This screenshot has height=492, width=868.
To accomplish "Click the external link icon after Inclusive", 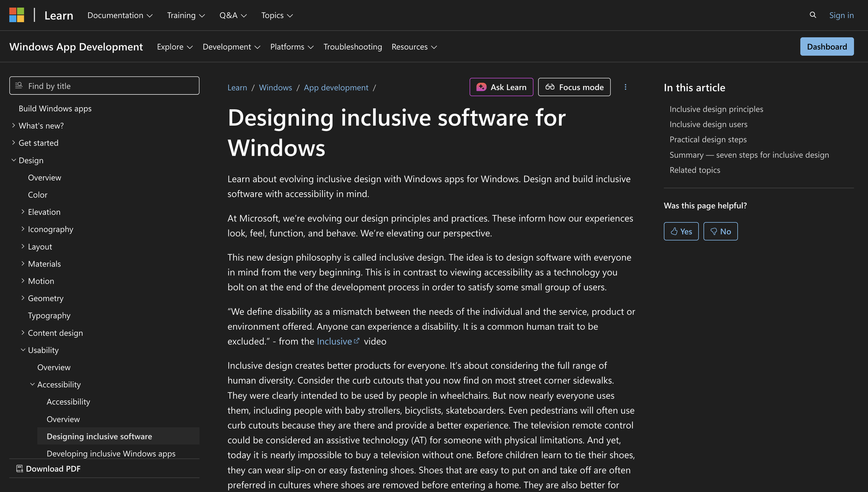I will point(357,341).
